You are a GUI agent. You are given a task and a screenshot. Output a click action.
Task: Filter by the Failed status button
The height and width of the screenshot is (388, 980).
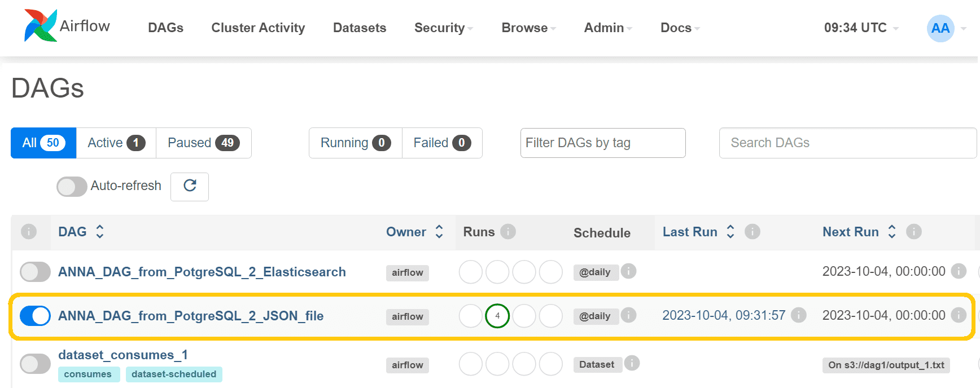pos(442,143)
